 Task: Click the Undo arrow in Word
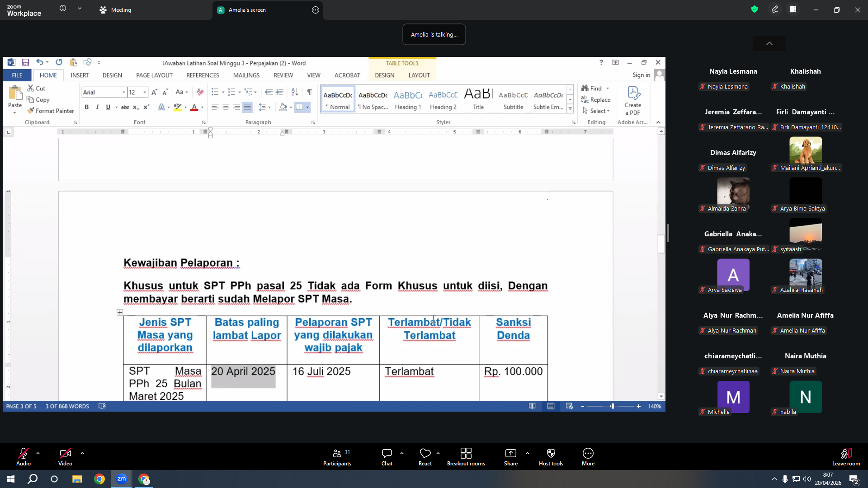click(40, 62)
